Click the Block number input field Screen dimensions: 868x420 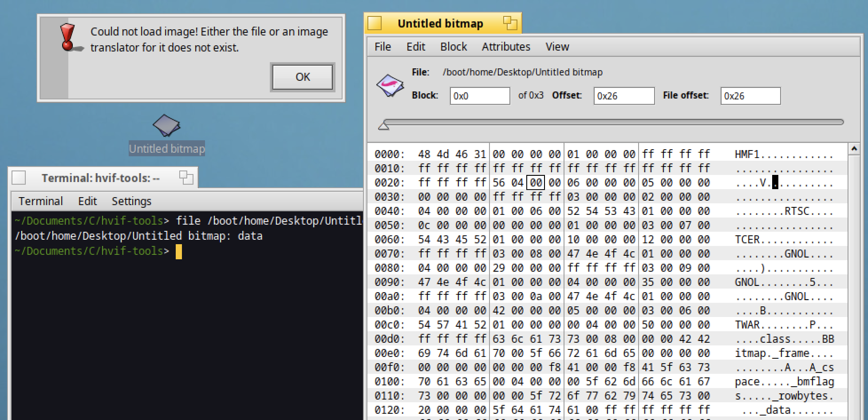(x=480, y=96)
